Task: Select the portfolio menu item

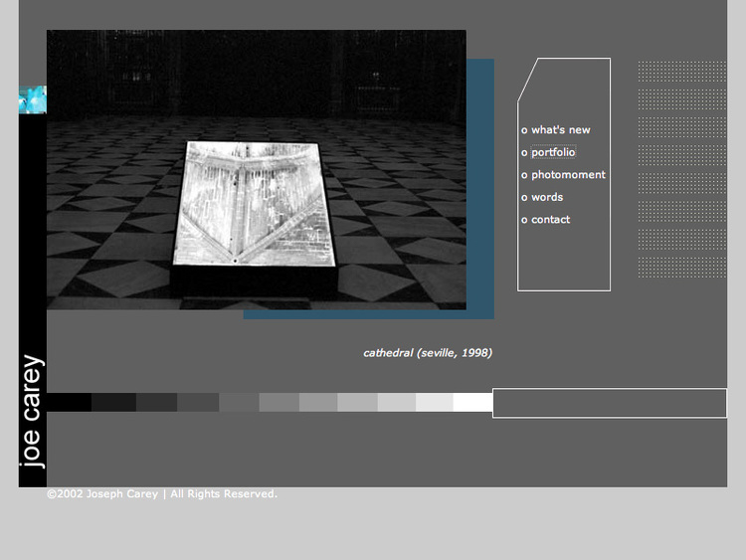Action: click(x=553, y=153)
